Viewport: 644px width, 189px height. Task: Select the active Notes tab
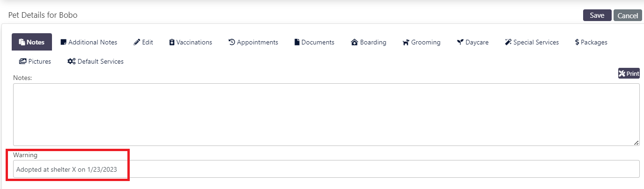pos(32,42)
